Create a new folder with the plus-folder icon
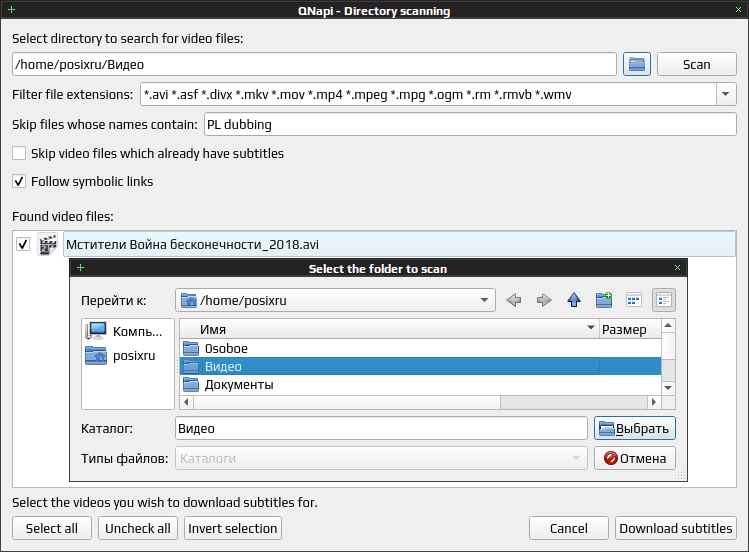The width and height of the screenshot is (749, 552). pos(604,300)
